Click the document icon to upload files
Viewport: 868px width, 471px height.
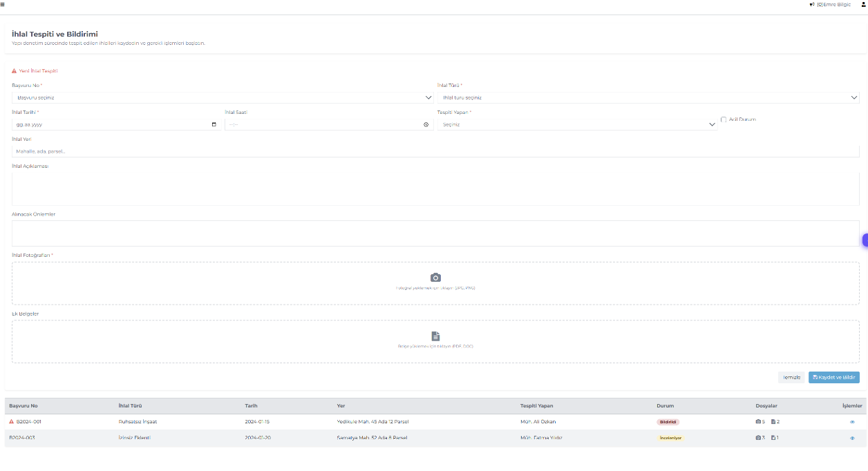coord(435,336)
